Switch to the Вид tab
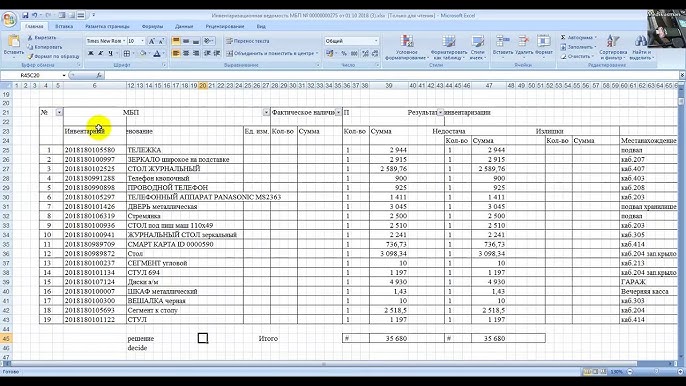Viewport: 686px width, 386px height. (261, 26)
